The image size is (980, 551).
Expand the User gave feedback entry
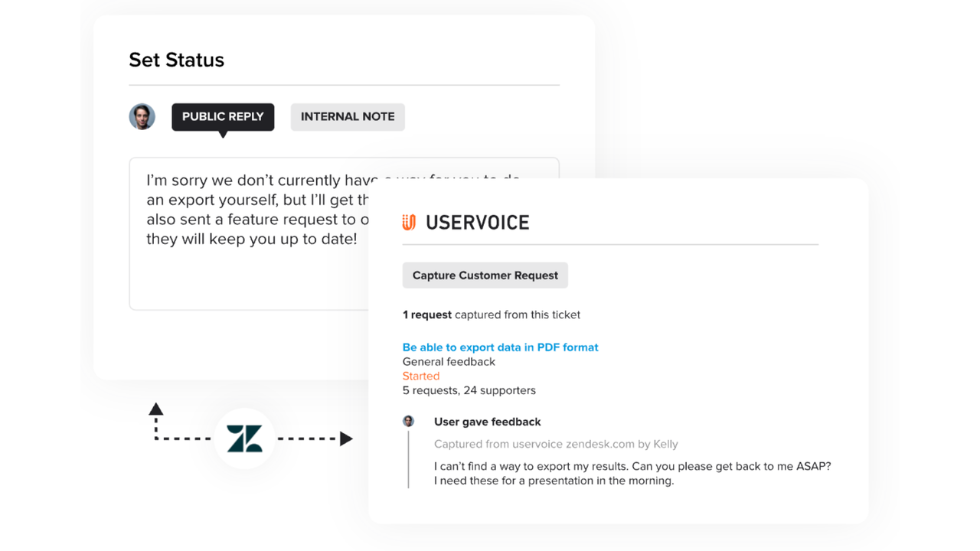488,422
